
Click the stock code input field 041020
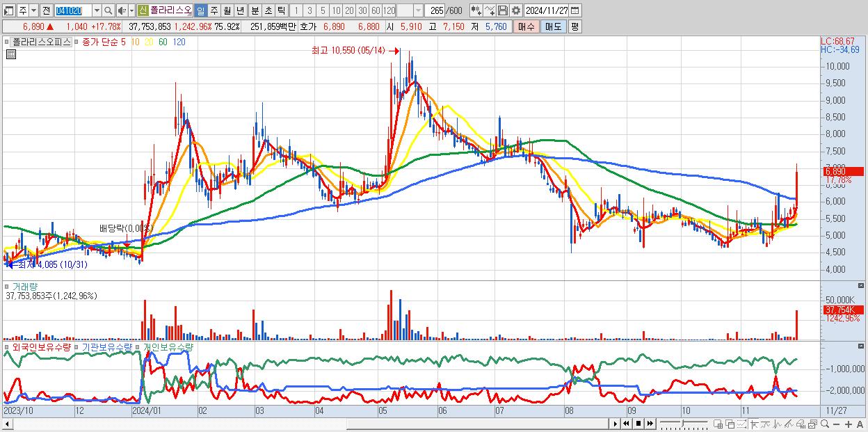(73, 10)
